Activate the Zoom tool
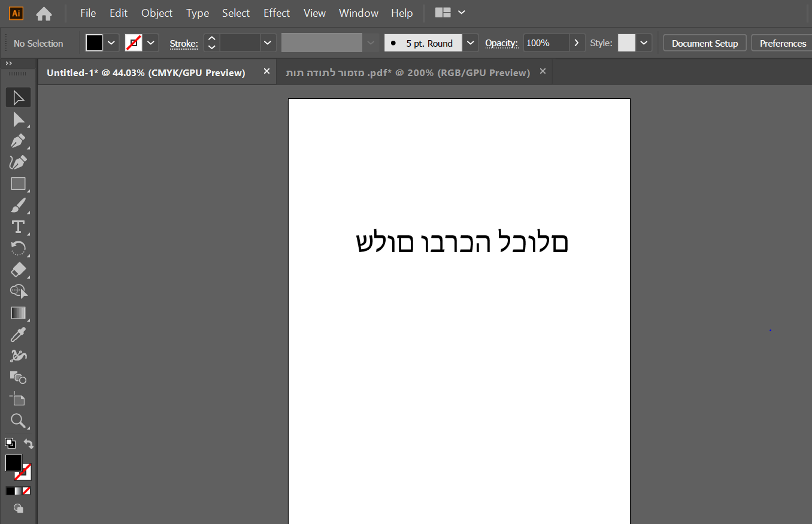Viewport: 812px width, 524px height. (18, 421)
